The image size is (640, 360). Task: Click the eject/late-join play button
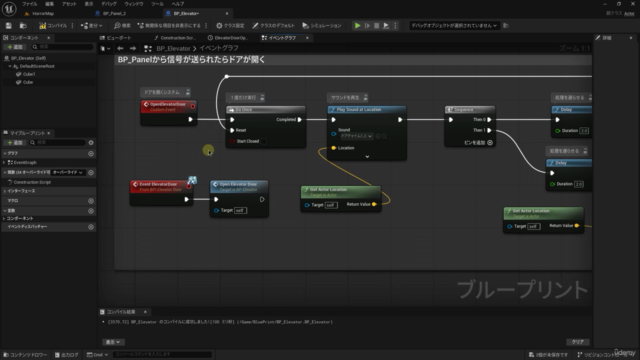[x=386, y=26]
